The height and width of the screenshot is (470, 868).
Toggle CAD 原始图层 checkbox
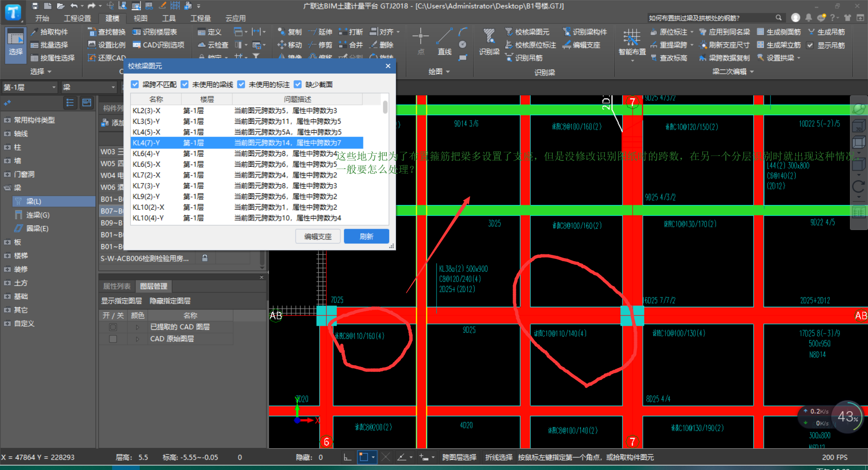click(x=113, y=338)
